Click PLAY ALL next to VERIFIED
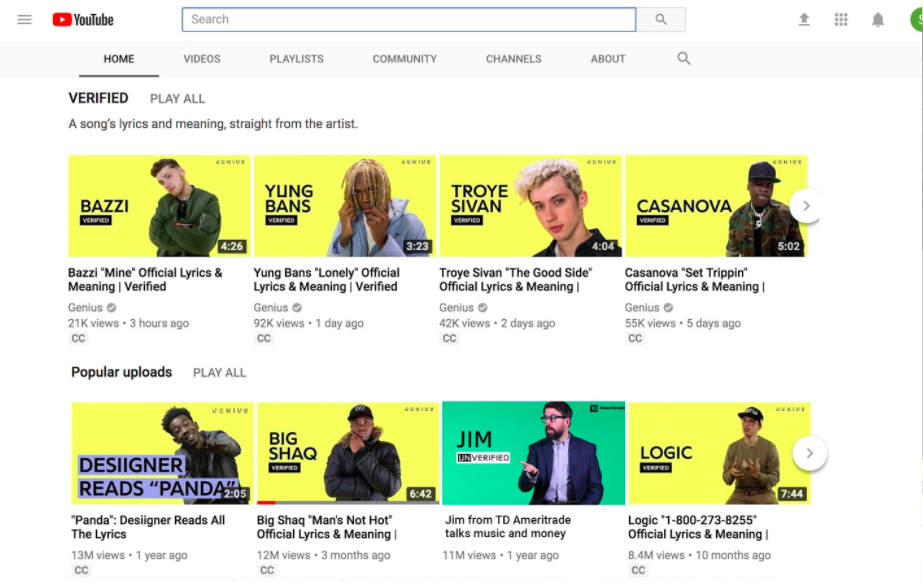The width and height of the screenshot is (923, 584). [177, 99]
